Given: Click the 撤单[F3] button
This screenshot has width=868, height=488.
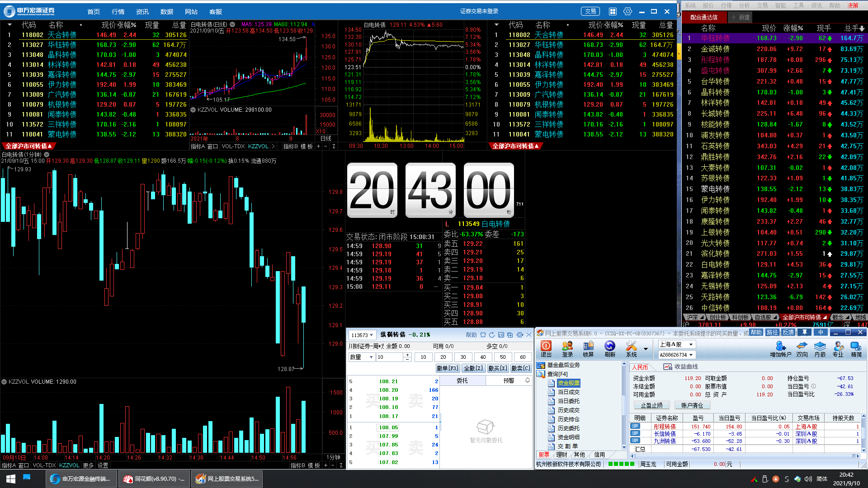Looking at the screenshot, I should tap(448, 368).
